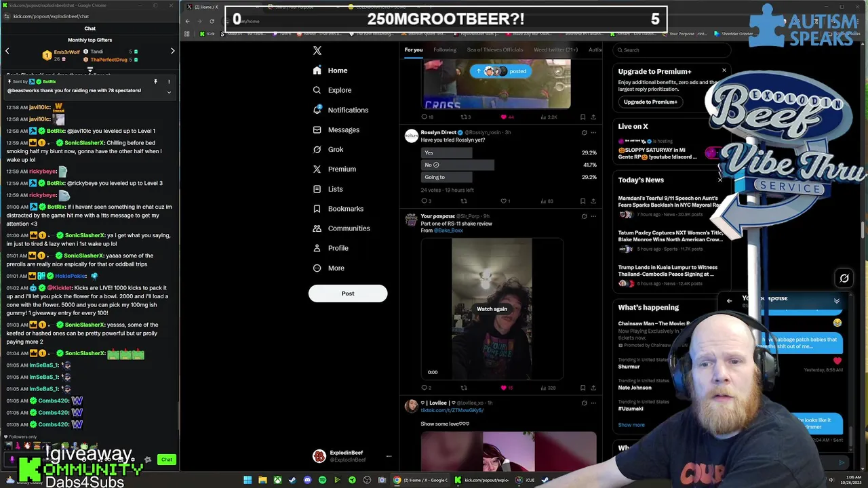Open Grok action on Rosslyn Direct post
Viewport: 868px width, 488px height.
(584, 132)
